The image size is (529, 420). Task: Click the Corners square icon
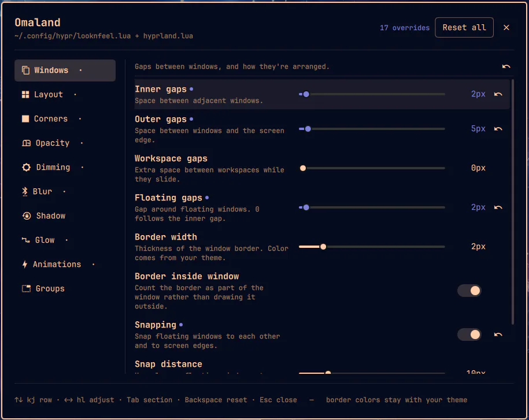(25, 118)
